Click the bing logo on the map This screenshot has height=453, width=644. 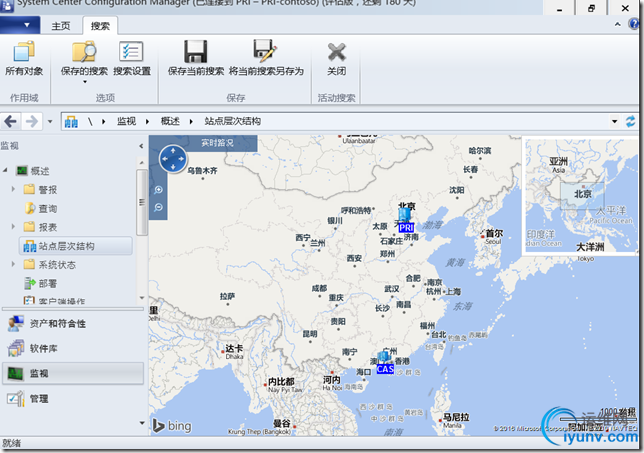[172, 426]
